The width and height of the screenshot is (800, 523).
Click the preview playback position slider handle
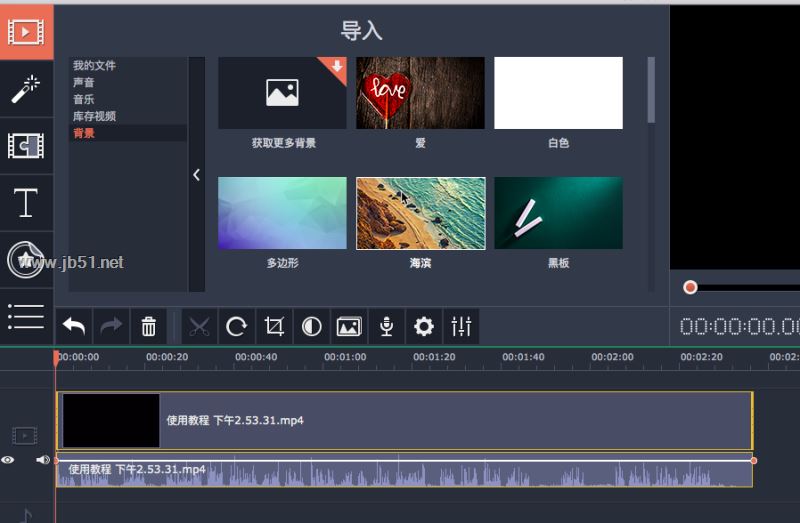click(690, 287)
